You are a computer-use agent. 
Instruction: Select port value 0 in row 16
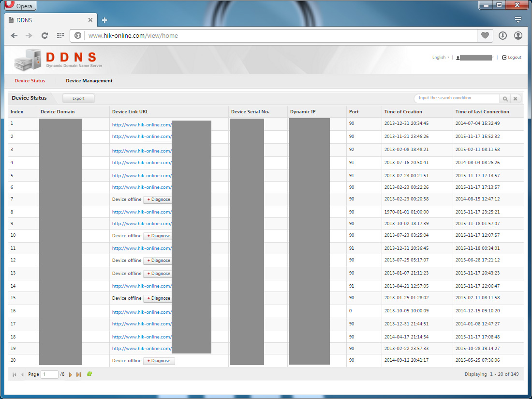pos(351,311)
